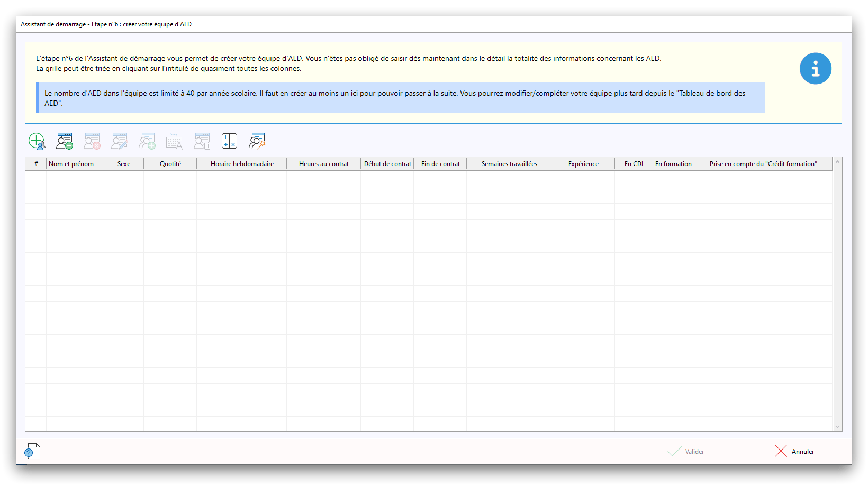Click the remove AED icon with red cross

coord(92,141)
